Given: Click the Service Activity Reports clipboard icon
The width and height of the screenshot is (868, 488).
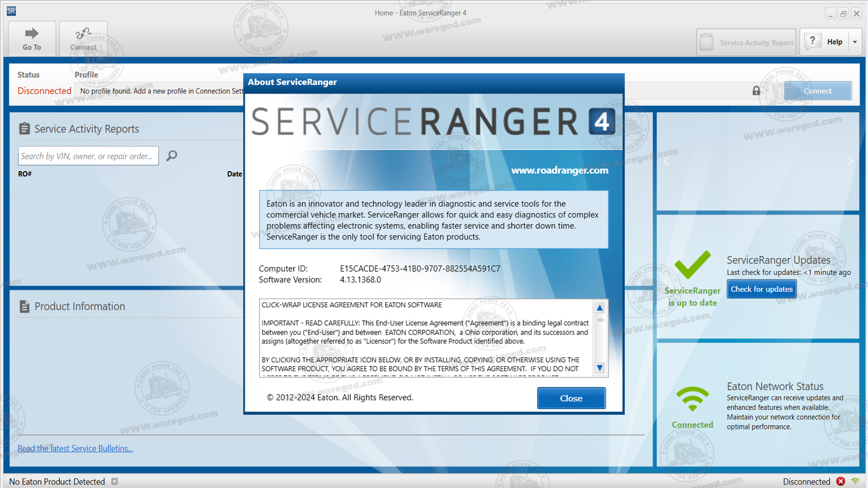Looking at the screenshot, I should click(x=24, y=129).
